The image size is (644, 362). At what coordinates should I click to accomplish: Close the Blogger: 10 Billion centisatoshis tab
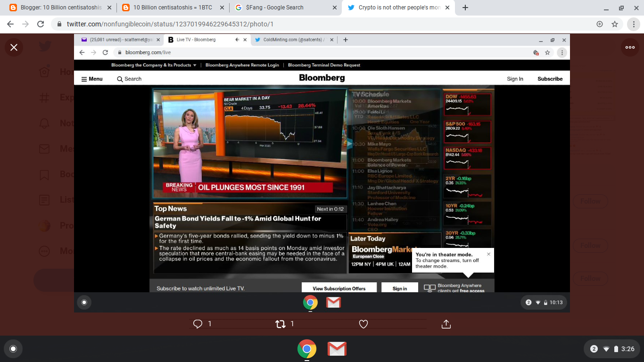click(109, 8)
